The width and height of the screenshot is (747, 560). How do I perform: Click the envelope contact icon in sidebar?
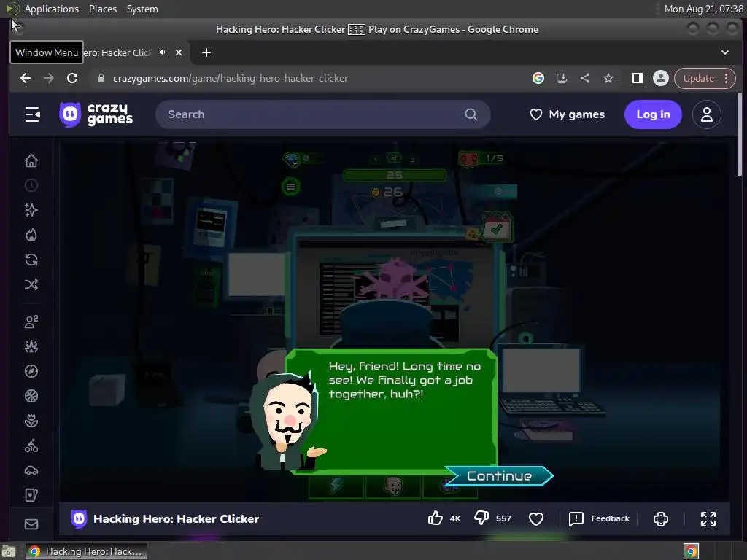[x=31, y=524]
